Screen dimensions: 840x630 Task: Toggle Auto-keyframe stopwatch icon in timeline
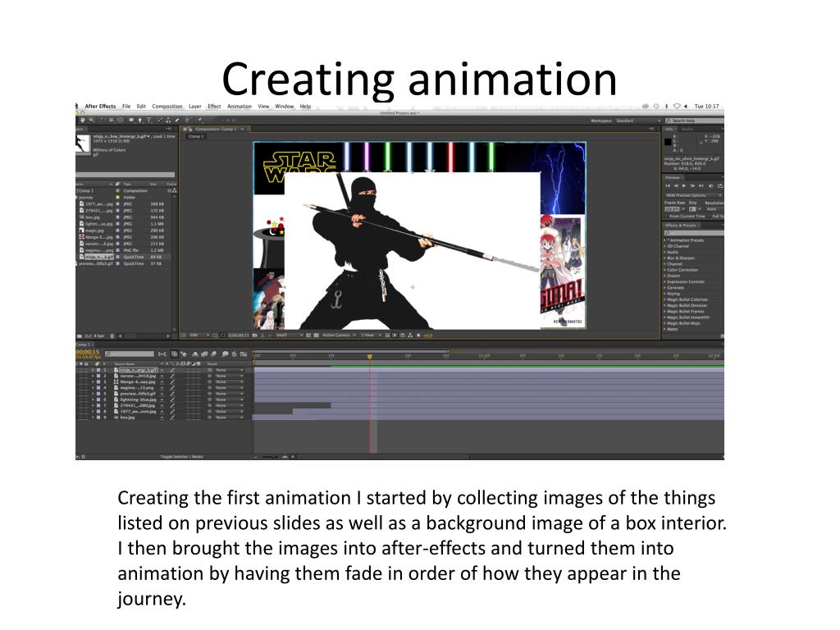[x=234, y=354]
